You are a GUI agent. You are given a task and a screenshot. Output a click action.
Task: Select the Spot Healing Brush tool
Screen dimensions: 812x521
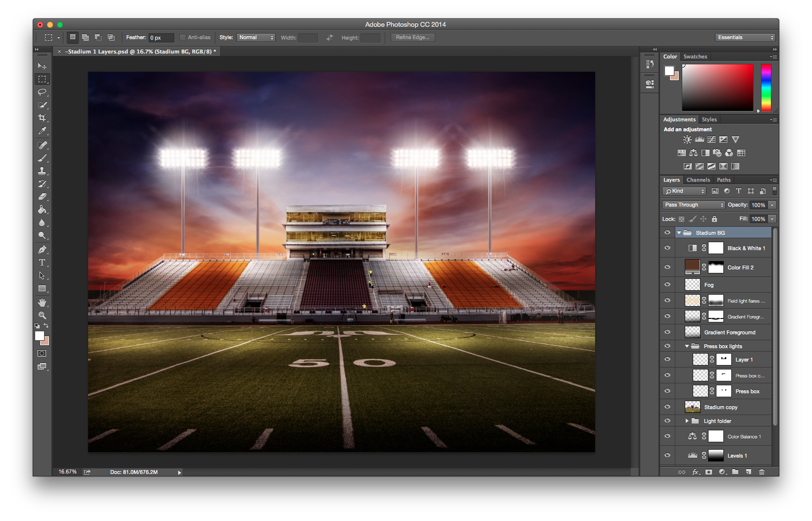click(x=42, y=145)
